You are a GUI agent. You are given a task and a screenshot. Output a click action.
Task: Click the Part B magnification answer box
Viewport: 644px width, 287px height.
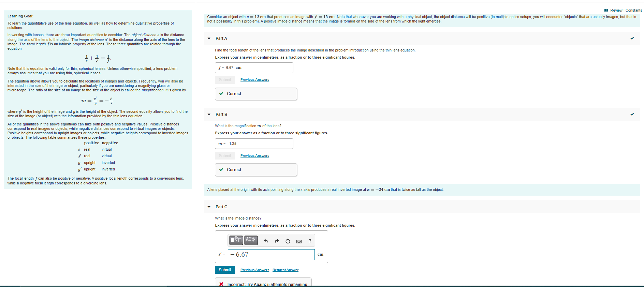coord(254,143)
